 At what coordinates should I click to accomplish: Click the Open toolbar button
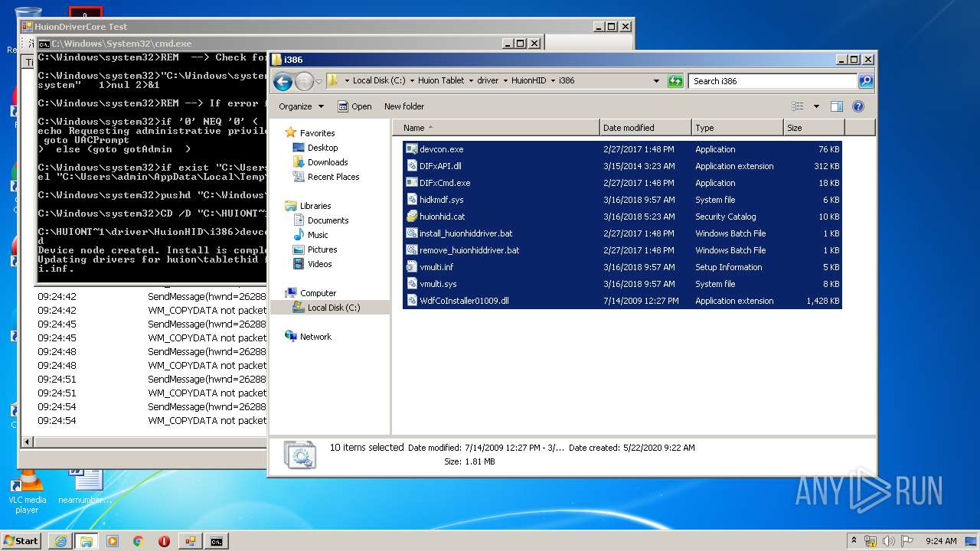(x=355, y=106)
